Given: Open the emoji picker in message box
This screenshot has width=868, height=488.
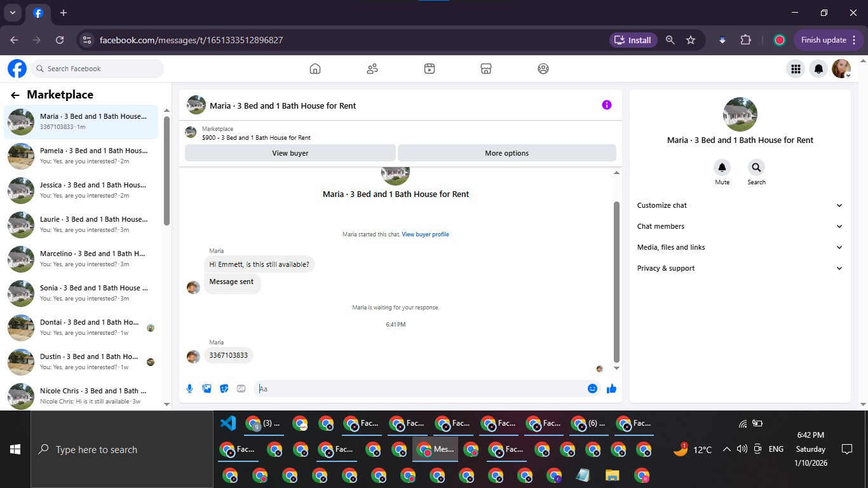Looking at the screenshot, I should coord(592,388).
